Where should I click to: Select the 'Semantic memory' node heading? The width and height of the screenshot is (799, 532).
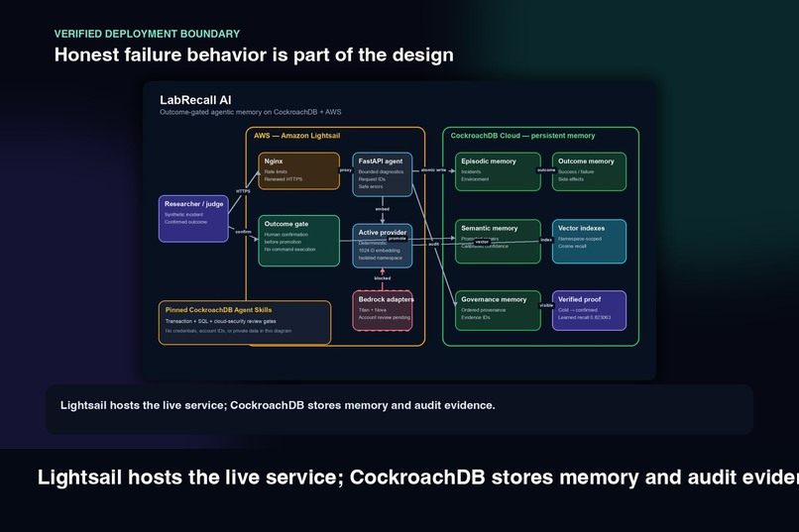[489, 228]
